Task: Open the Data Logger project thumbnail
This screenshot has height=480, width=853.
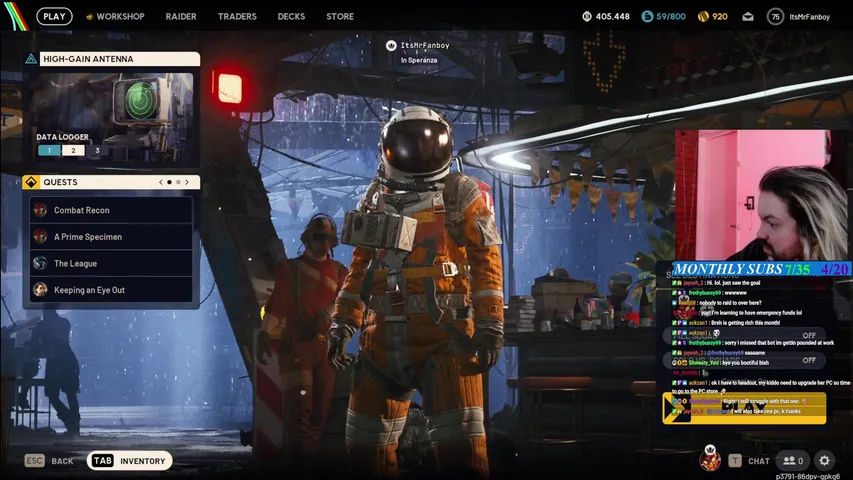Action: [x=112, y=117]
